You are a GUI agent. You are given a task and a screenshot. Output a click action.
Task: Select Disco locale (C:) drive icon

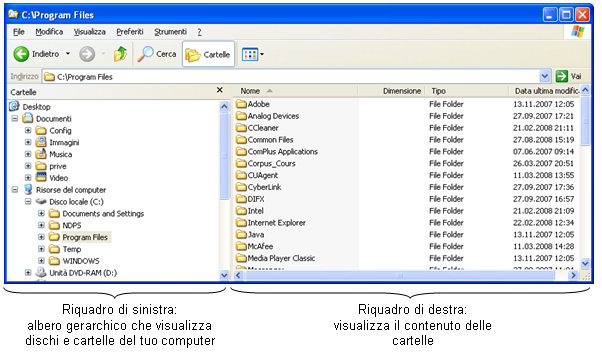tap(41, 201)
